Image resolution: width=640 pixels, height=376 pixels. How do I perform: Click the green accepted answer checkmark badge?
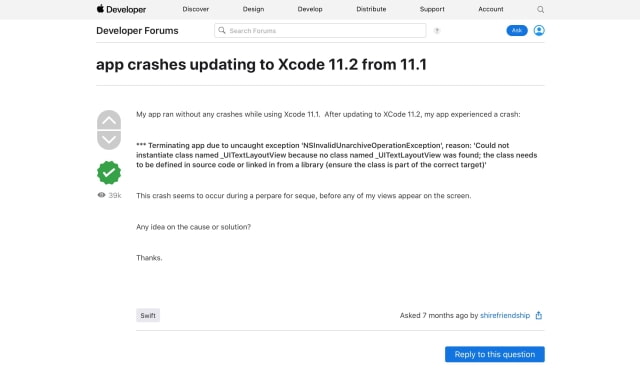[109, 173]
